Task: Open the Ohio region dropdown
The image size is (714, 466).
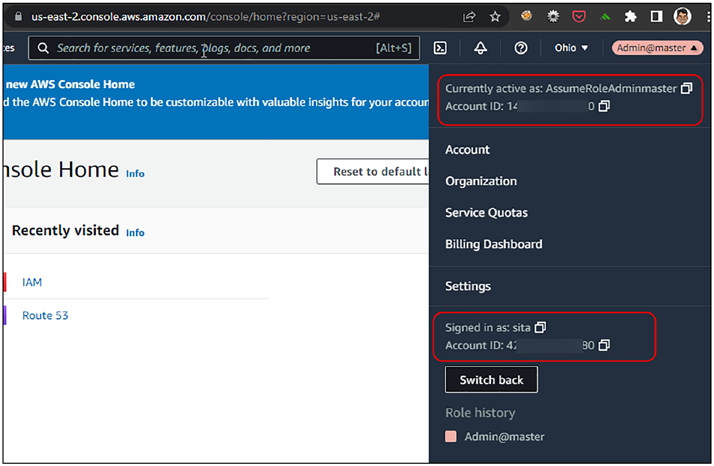Action: coord(571,48)
